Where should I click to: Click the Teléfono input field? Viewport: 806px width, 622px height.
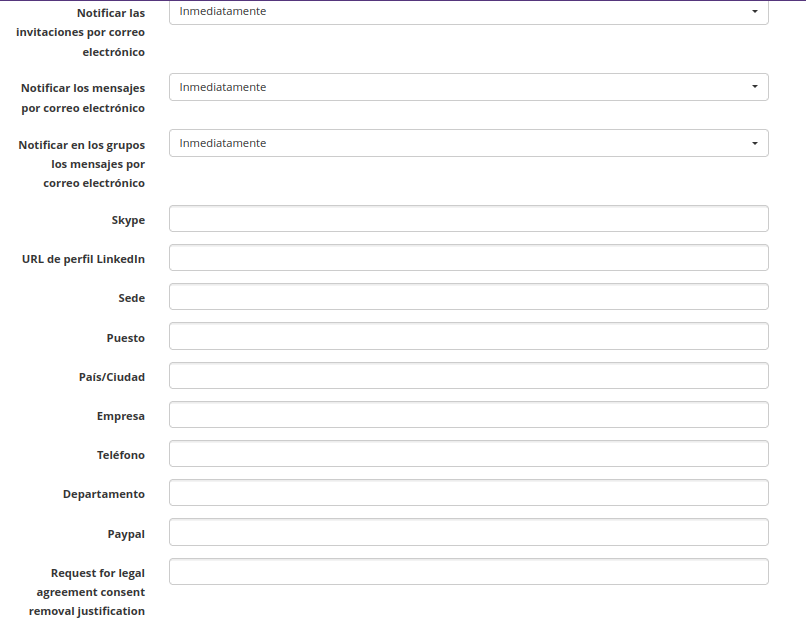tap(468, 454)
